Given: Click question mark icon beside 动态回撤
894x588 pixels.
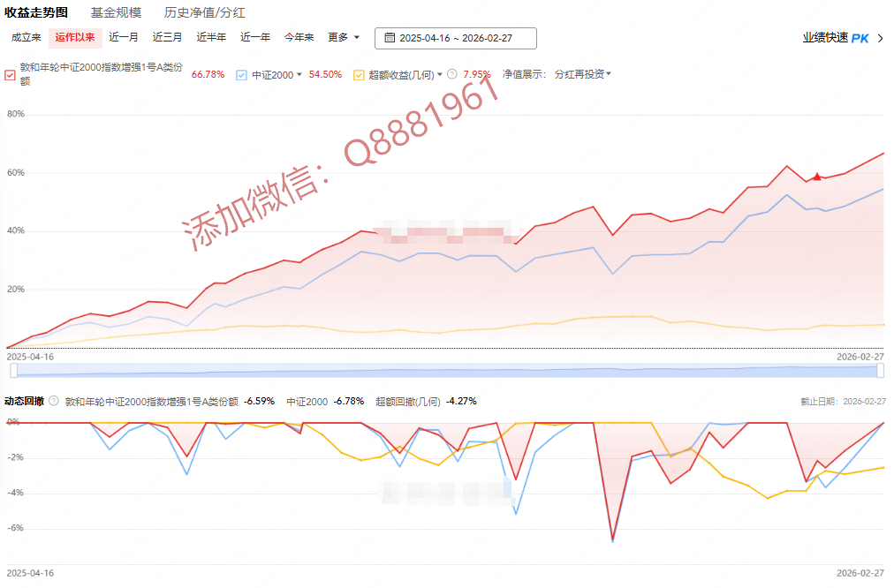Looking at the screenshot, I should click(x=54, y=401).
